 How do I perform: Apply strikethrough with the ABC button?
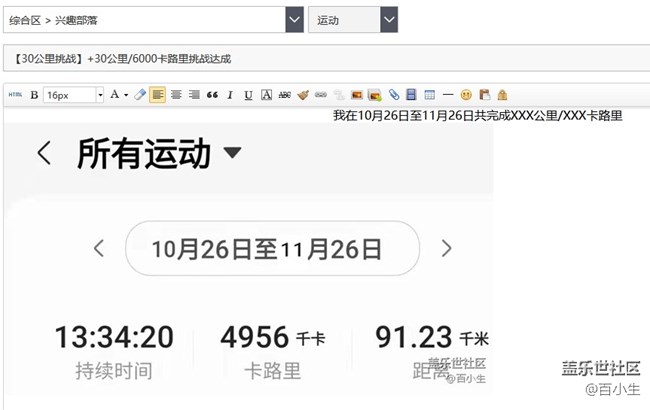tap(284, 95)
